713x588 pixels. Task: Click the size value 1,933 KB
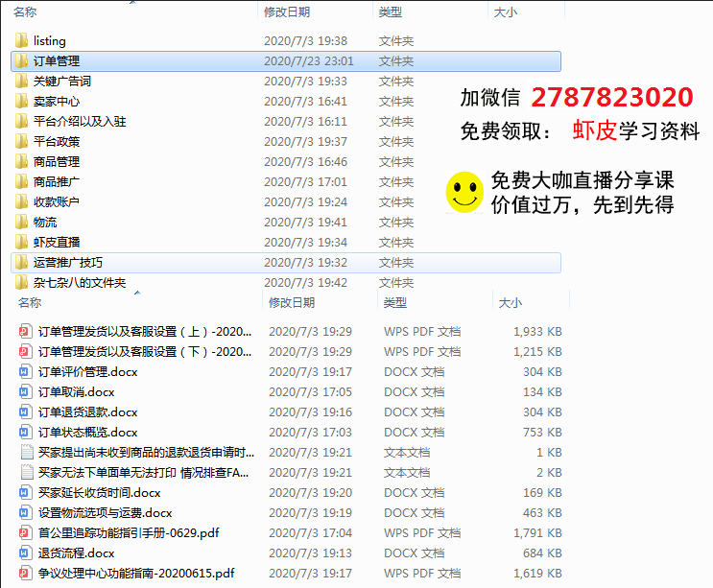[537, 332]
